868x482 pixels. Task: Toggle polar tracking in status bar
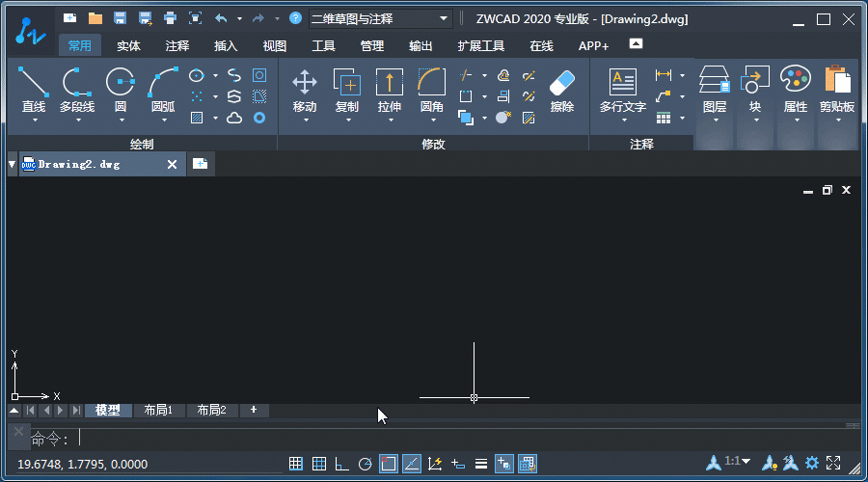pyautogui.click(x=366, y=464)
